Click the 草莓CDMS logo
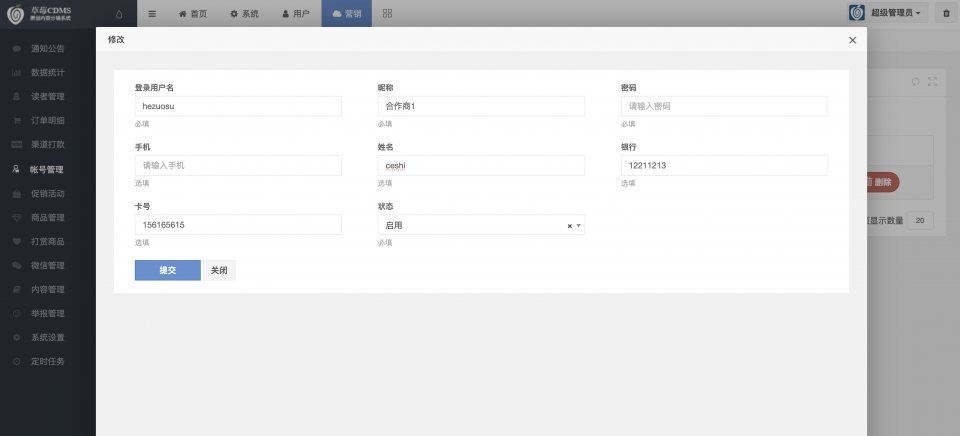 tap(48, 14)
